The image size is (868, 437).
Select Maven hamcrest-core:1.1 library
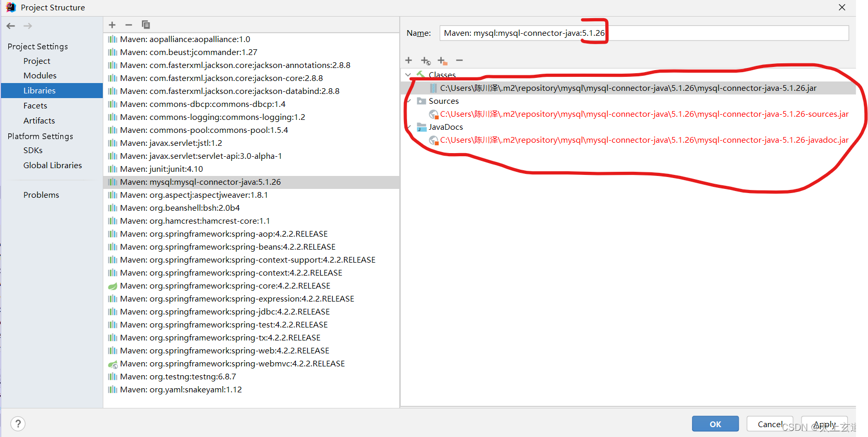click(x=195, y=221)
